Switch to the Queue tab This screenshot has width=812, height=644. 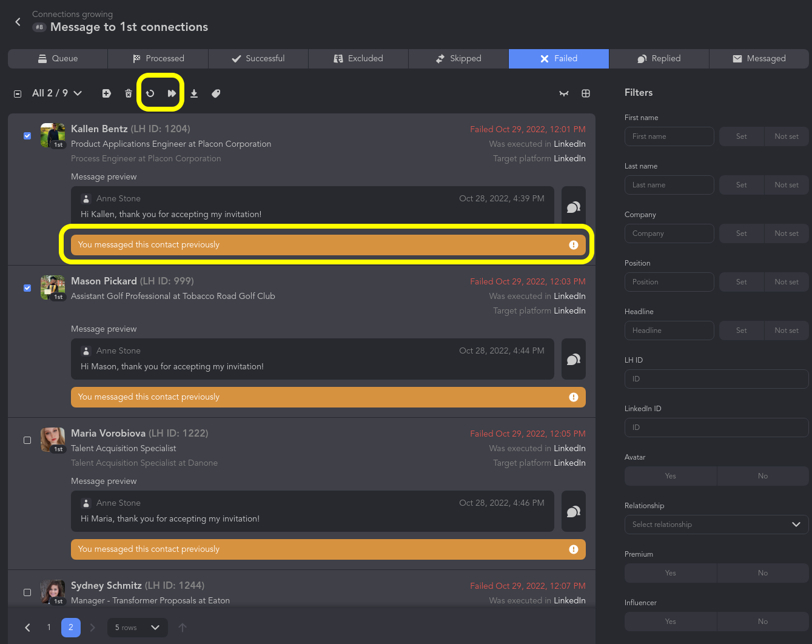tap(58, 59)
